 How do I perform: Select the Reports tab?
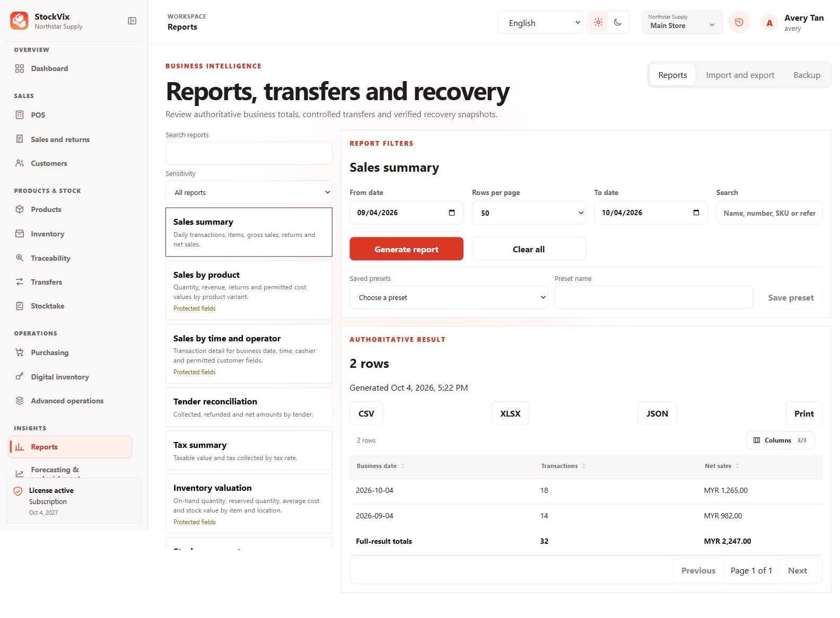click(x=672, y=75)
